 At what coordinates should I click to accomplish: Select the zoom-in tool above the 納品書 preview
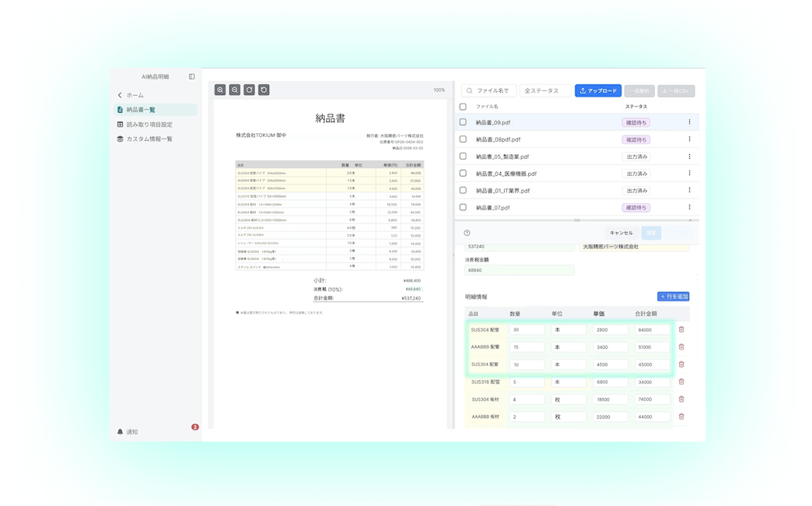220,90
